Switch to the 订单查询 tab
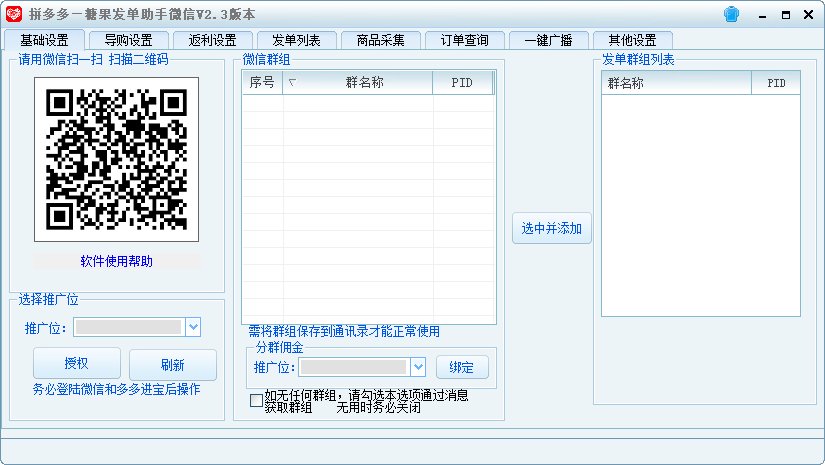Viewport: 825px width, 465px height. click(465, 40)
